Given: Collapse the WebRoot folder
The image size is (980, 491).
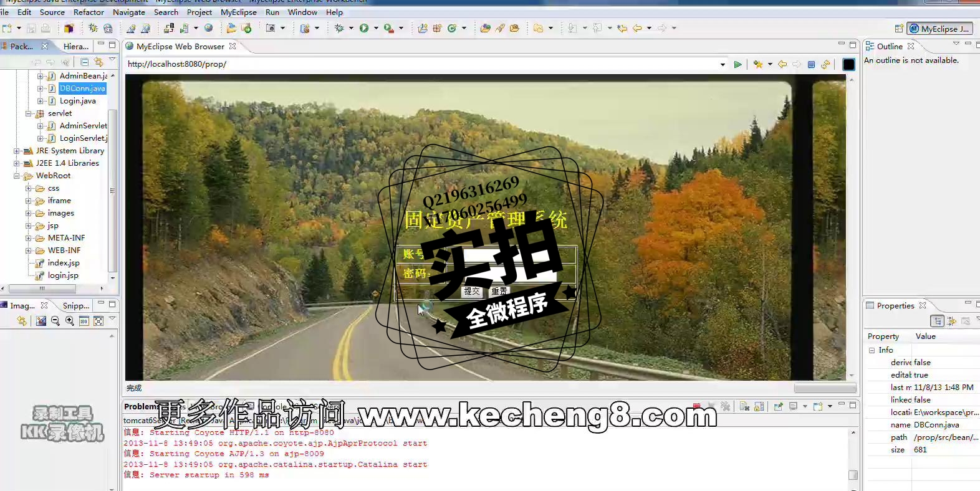Looking at the screenshot, I should tap(17, 176).
